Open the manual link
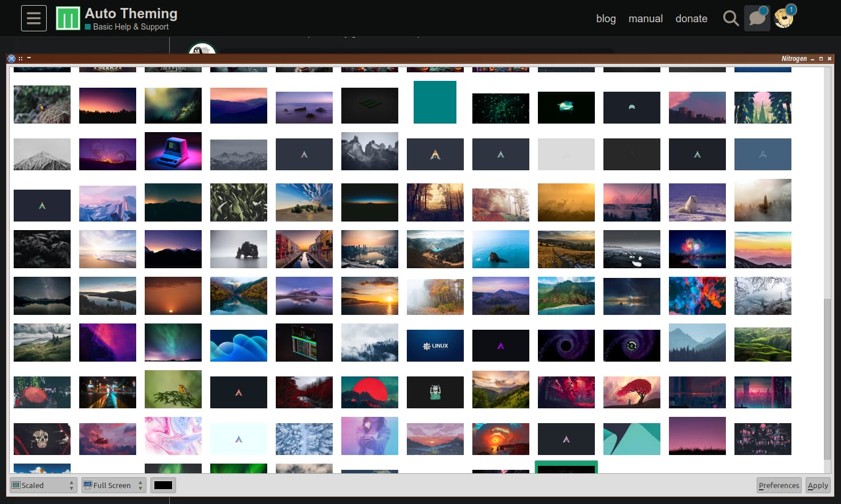Screen dimensions: 841x504 (x=645, y=19)
